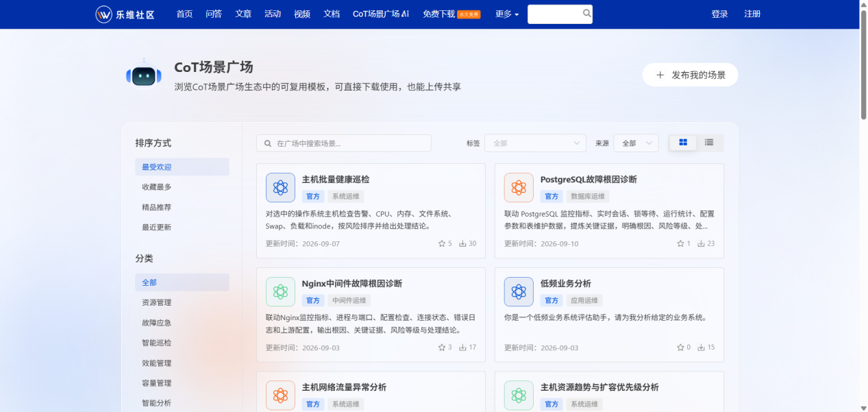The width and height of the screenshot is (868, 412).
Task: Click the Nginx中间件故障根因诊断 card icon
Action: click(x=280, y=291)
